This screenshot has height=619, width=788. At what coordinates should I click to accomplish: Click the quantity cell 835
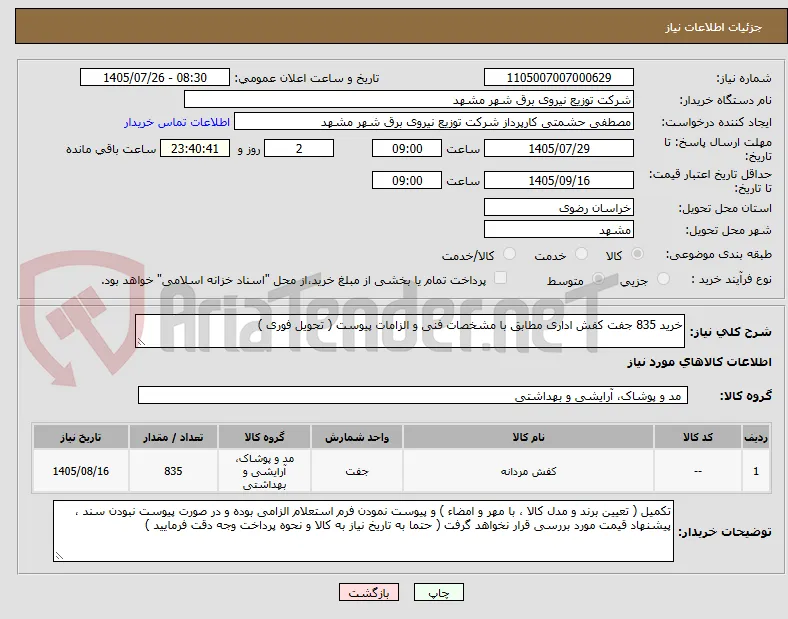click(173, 471)
